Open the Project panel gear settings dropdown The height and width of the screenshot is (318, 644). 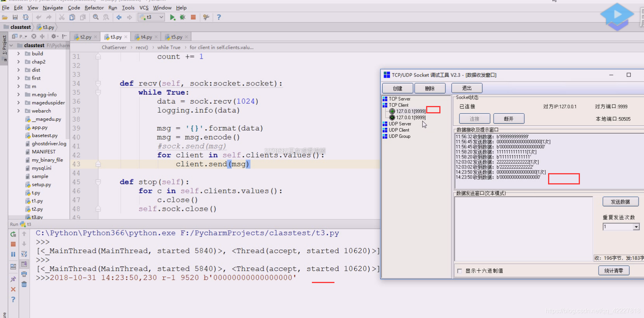(55, 36)
